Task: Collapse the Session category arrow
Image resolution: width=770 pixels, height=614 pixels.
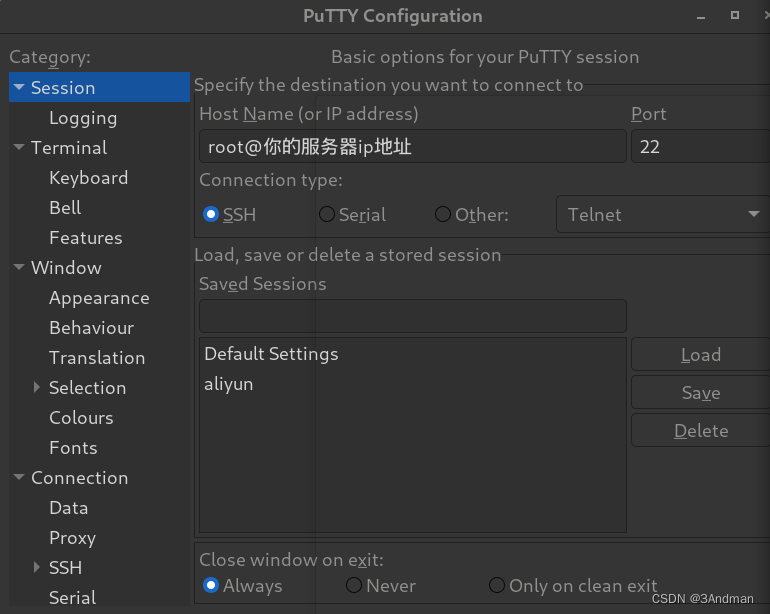Action: pos(19,87)
